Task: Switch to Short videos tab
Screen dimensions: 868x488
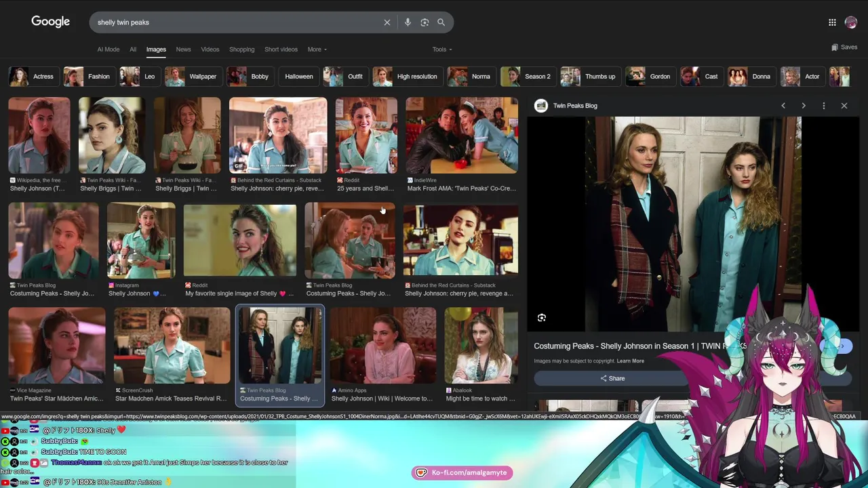Action: 281,49
